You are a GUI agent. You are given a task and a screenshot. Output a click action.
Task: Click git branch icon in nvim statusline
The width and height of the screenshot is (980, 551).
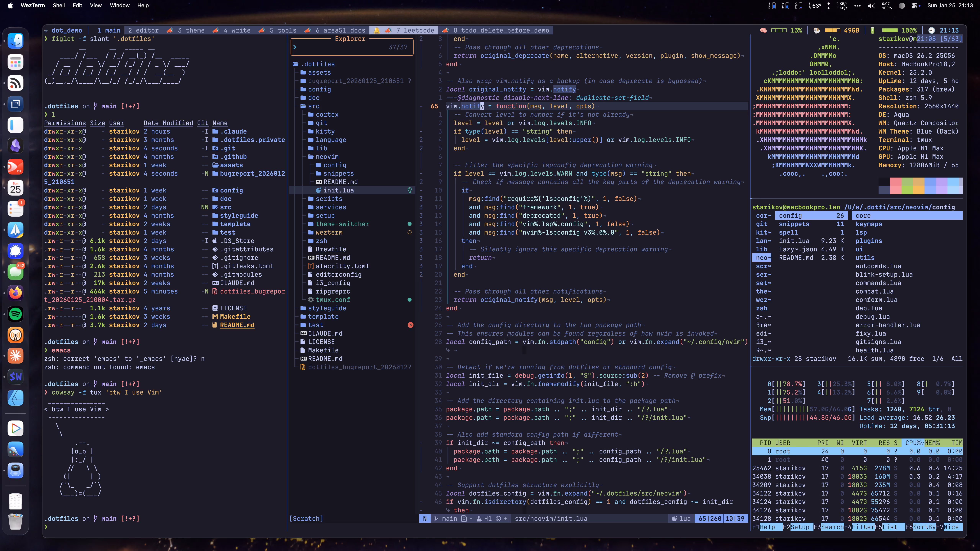pos(436,519)
